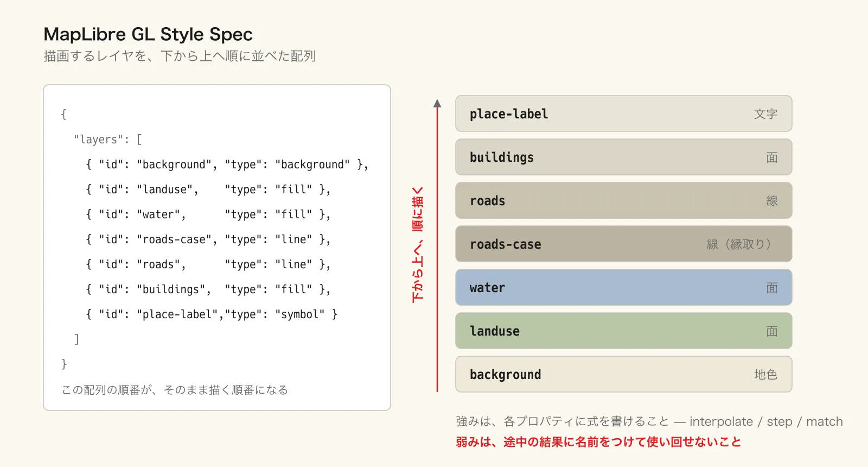This screenshot has width=868, height=467.
Task: Click the '地色' tag on background
Action: click(765, 375)
